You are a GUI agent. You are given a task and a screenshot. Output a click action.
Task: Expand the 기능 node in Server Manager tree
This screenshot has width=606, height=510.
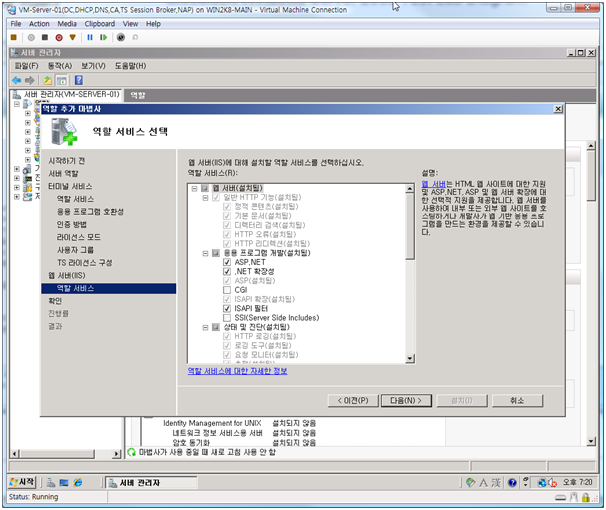point(17,169)
